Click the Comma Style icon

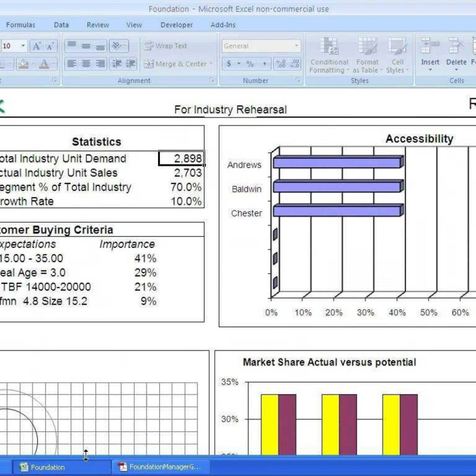pos(265,64)
